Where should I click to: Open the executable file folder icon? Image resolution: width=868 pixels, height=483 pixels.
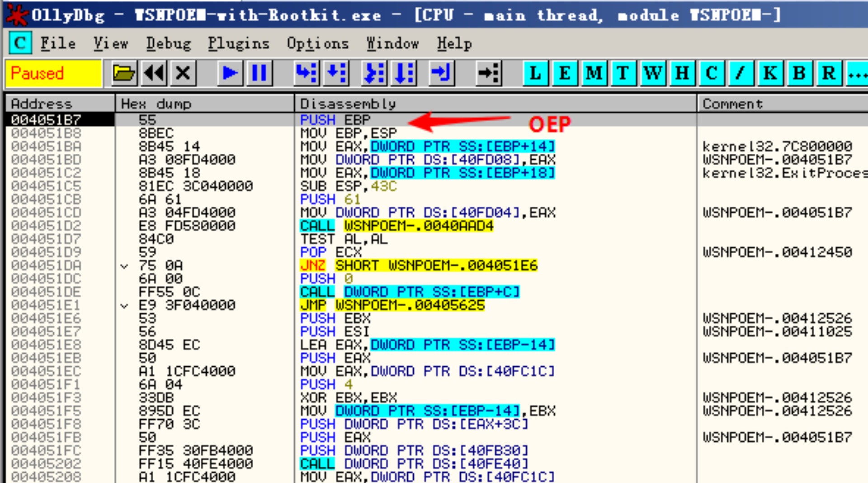pos(124,73)
